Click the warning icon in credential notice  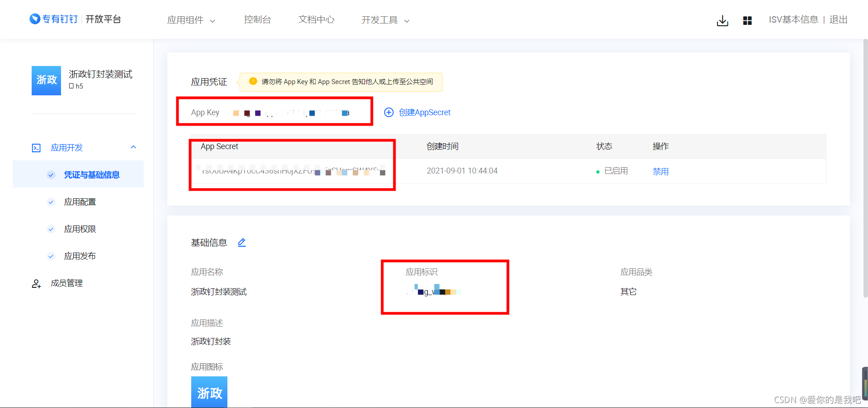(253, 81)
